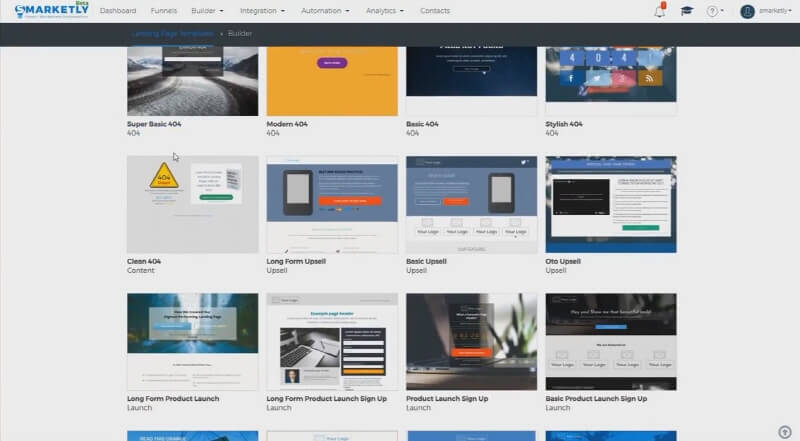
Task: Open the Contacts page
Action: (x=435, y=11)
